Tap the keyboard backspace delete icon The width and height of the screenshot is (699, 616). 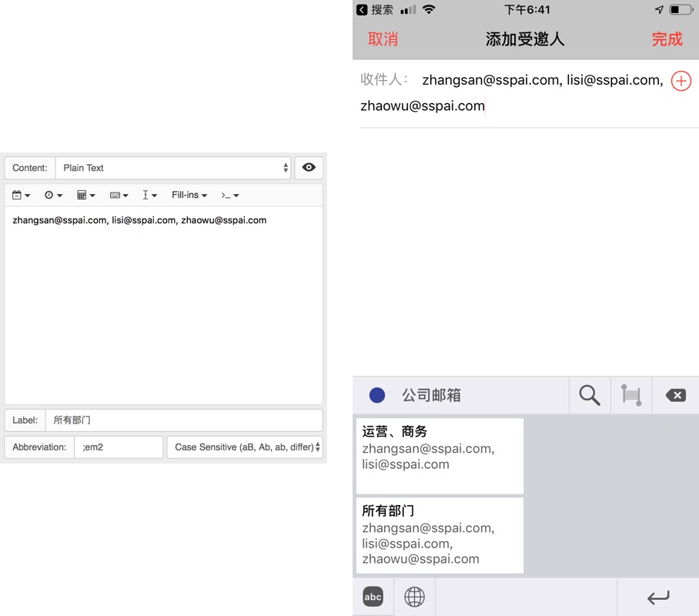pos(675,396)
